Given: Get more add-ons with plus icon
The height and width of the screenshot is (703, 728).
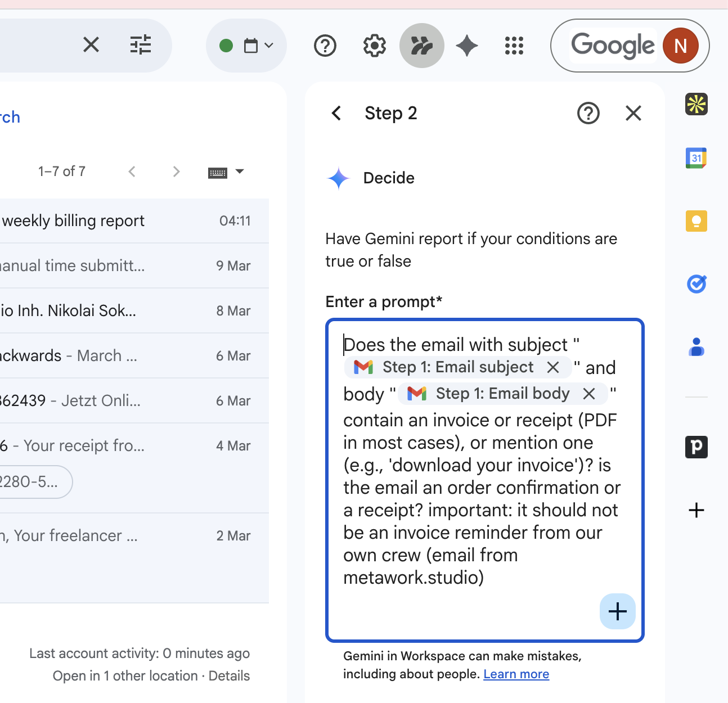Looking at the screenshot, I should coord(696,510).
